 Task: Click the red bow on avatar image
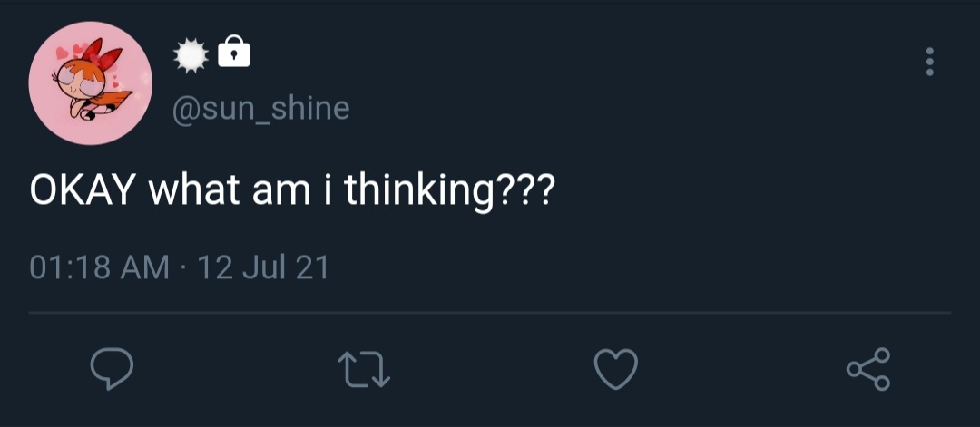[102, 55]
